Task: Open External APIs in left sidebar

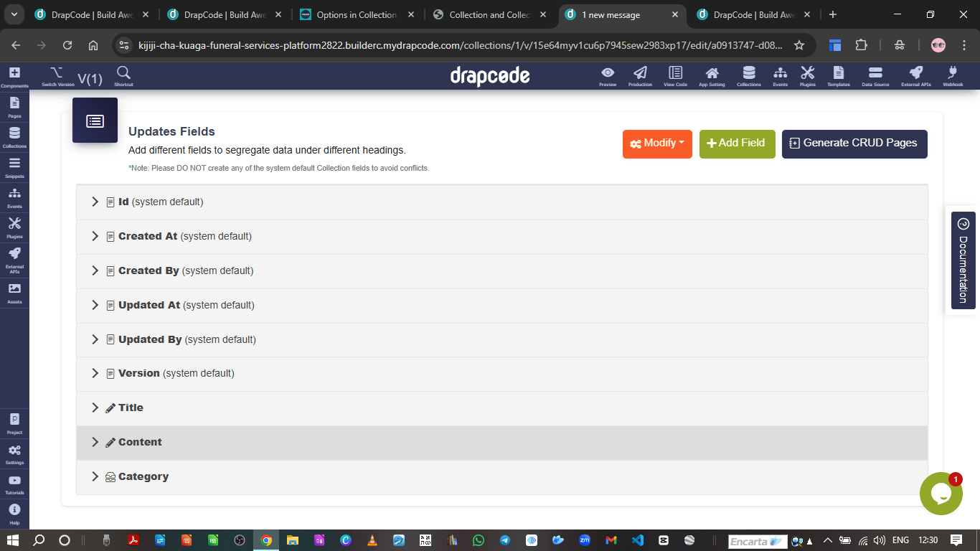Action: click(14, 260)
